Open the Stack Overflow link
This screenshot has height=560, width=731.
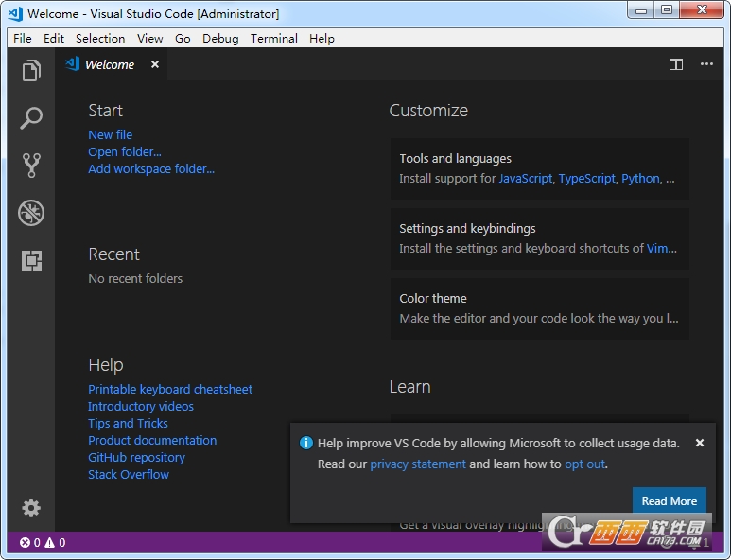pos(129,475)
